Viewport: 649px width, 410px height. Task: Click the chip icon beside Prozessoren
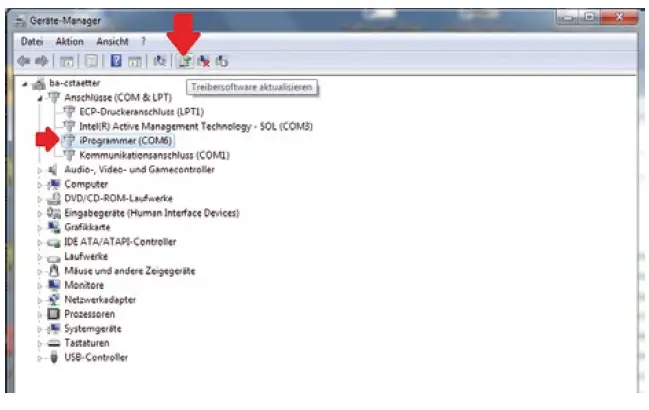tap(53, 314)
